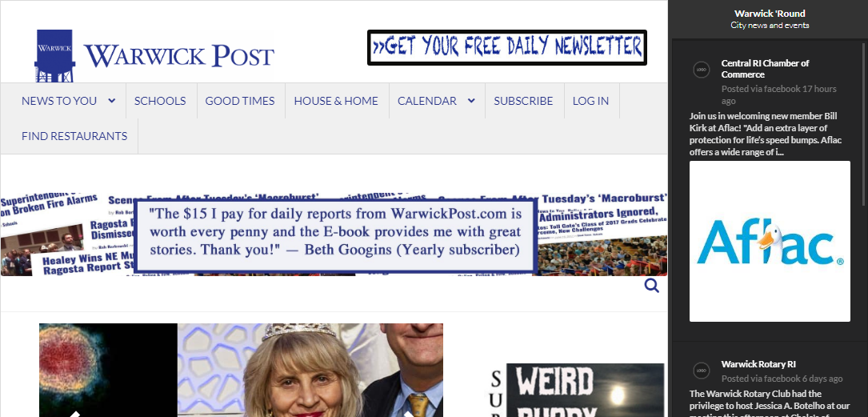Select Find Restaurants in navigation
Viewport: 868px width, 417px height.
point(74,136)
